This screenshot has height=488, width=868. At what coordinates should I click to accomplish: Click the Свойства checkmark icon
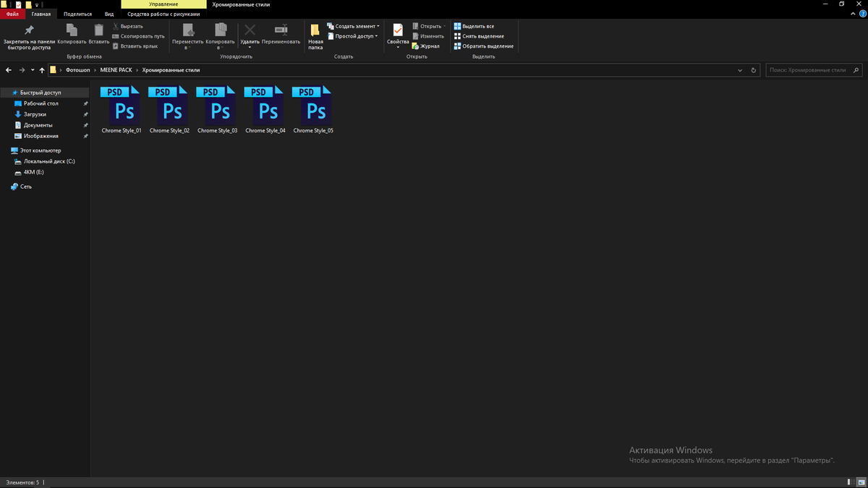398,30
